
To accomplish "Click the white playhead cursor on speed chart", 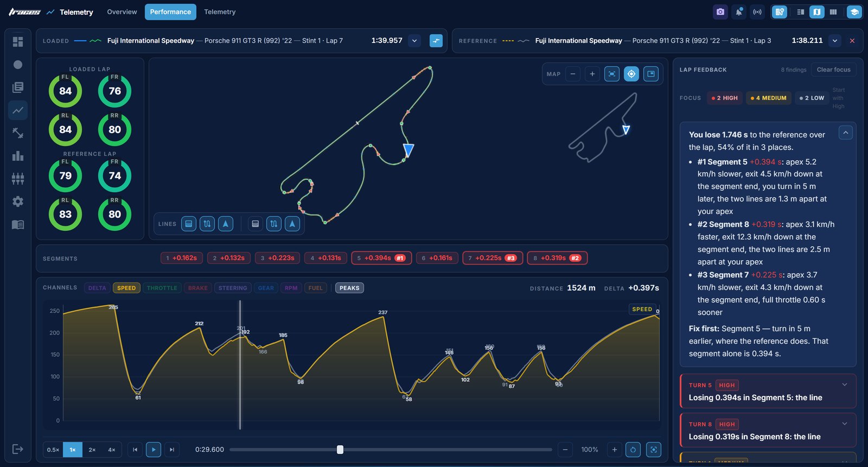I will [x=240, y=365].
